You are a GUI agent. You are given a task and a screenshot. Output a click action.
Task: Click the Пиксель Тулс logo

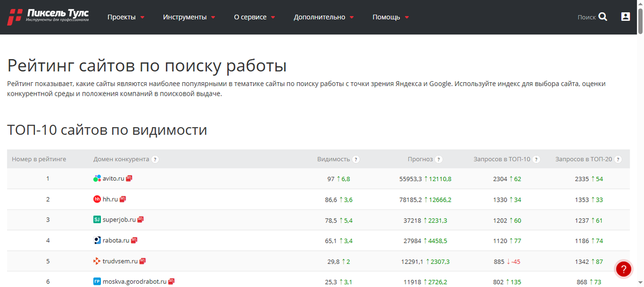click(48, 16)
